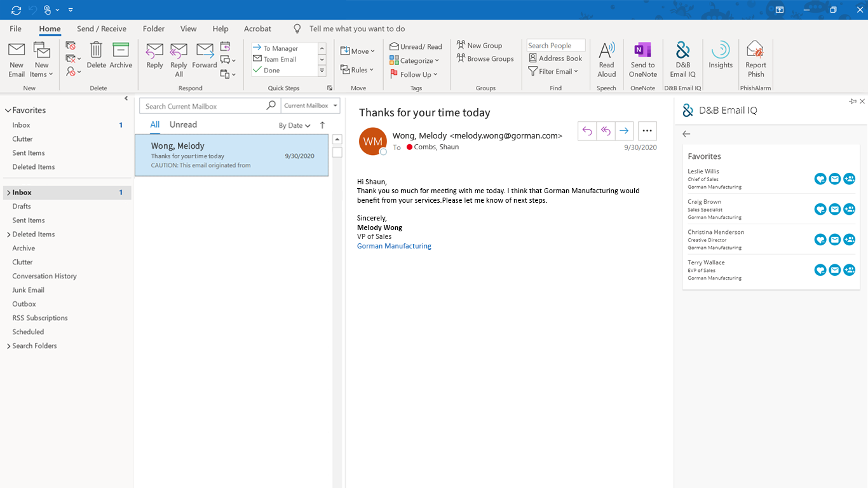Click the Reply arrow in reading pane
This screenshot has height=488, width=868.
[x=587, y=131]
